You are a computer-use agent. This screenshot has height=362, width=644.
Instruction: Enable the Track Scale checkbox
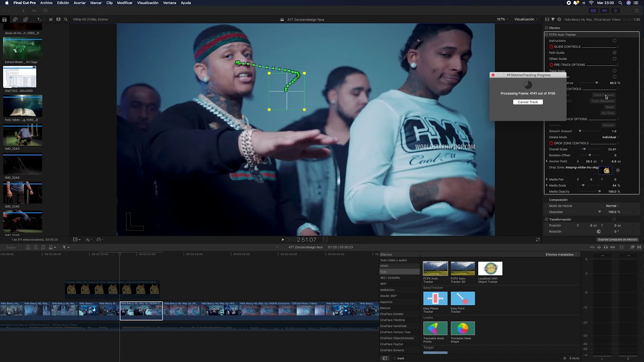point(614,71)
